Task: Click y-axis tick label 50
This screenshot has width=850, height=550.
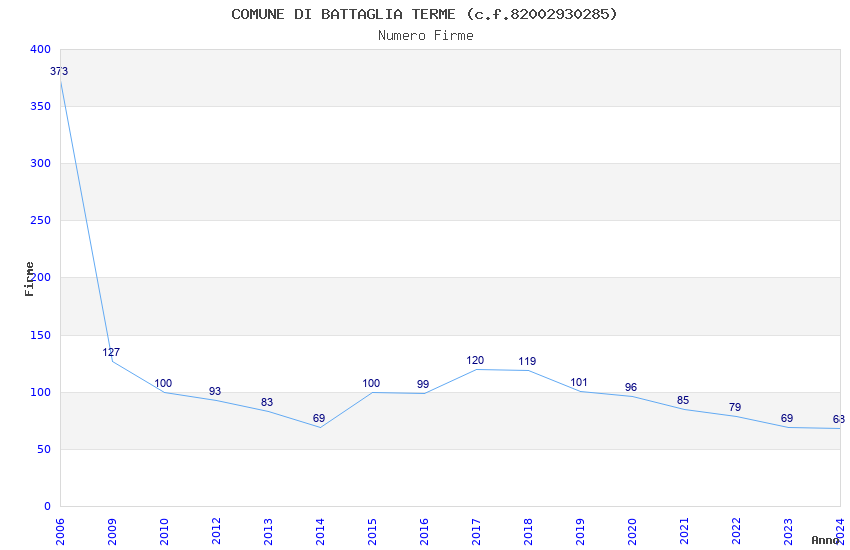Action: 44,449
